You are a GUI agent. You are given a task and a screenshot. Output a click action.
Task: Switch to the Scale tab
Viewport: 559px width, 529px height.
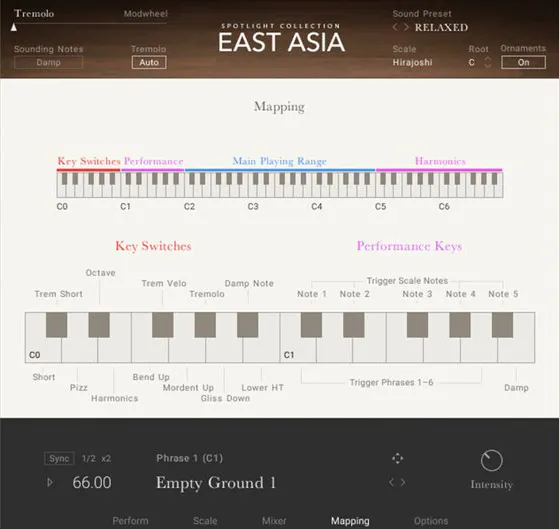205,520
